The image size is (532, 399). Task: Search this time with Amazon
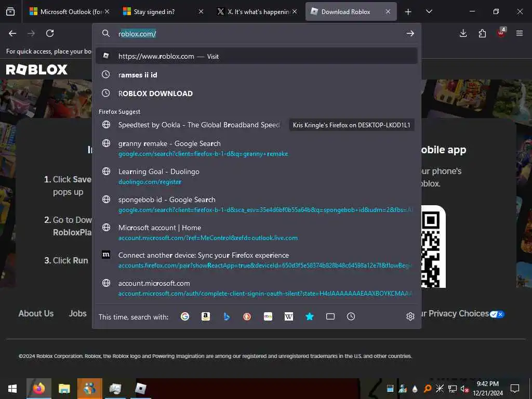[x=206, y=316]
